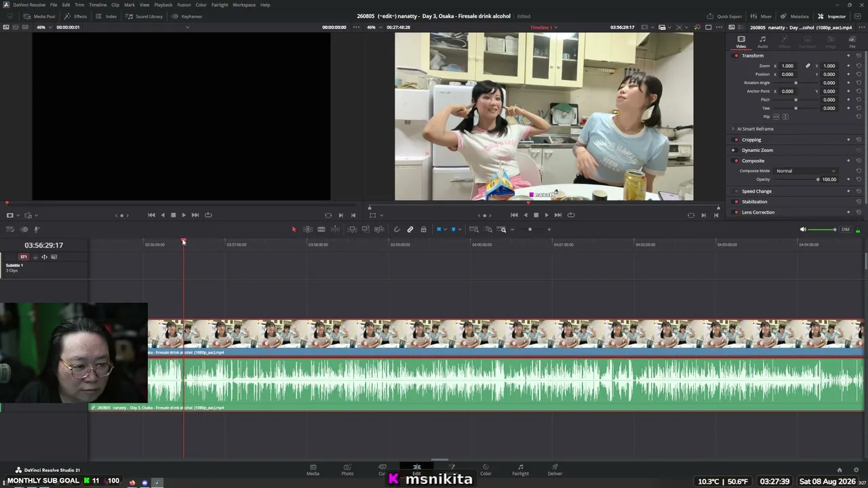This screenshot has width=868, height=488.
Task: Click the Zoom X value field
Action: tap(787, 66)
